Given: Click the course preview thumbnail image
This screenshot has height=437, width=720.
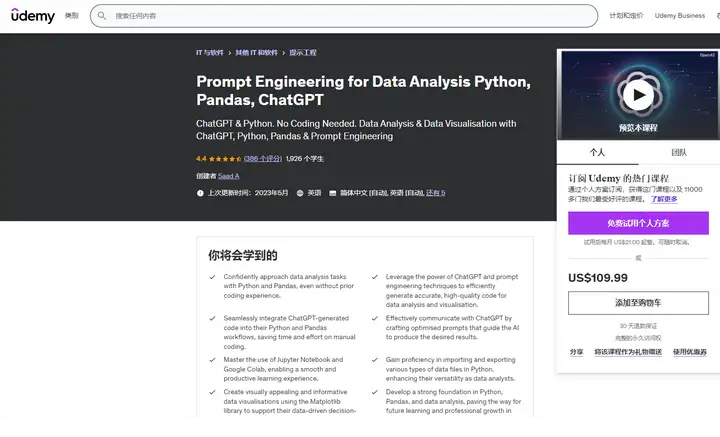Looking at the screenshot, I should (x=638, y=95).
